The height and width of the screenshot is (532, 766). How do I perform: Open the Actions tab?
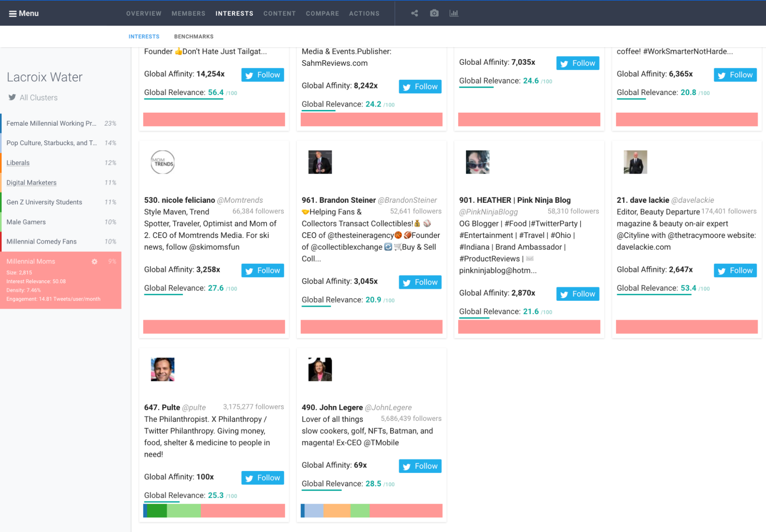click(364, 13)
